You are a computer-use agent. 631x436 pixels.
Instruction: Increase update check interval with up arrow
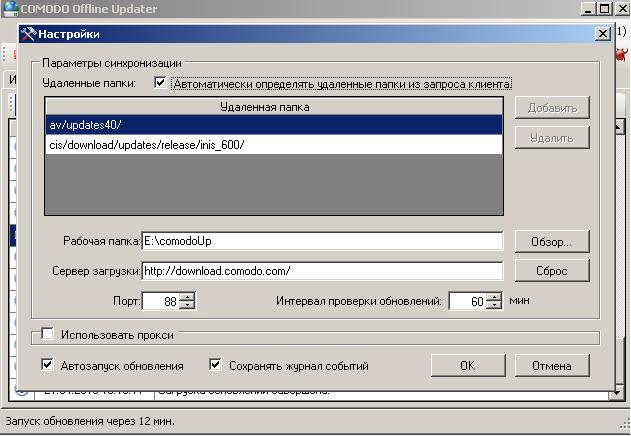(494, 297)
